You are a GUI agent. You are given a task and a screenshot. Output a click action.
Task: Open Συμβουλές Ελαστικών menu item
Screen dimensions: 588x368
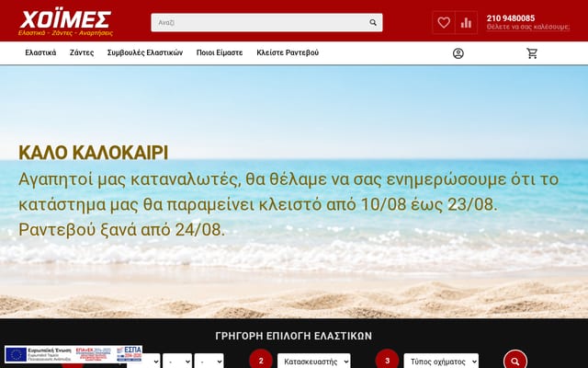[x=145, y=52]
